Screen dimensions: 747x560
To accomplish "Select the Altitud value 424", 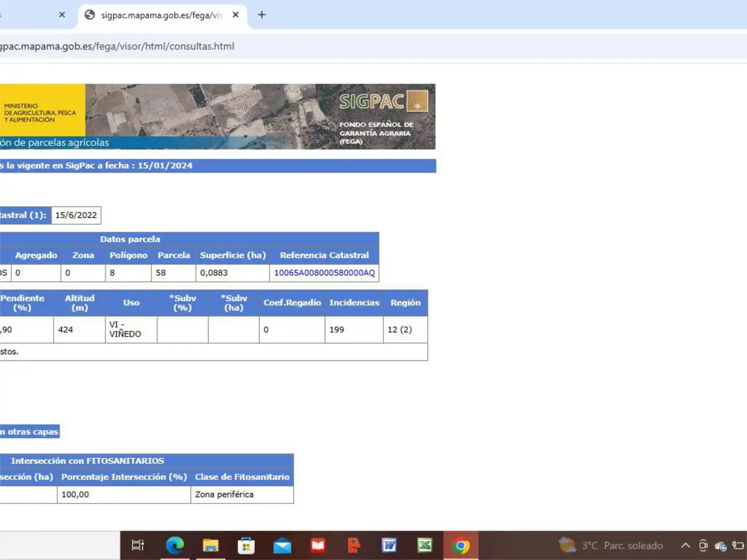I will (65, 330).
